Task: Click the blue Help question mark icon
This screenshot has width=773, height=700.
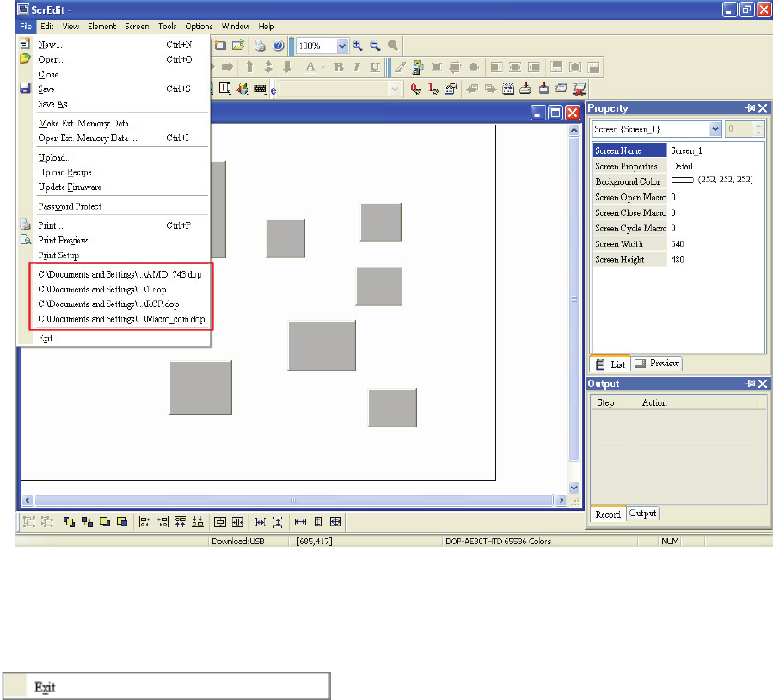Action: coord(279,46)
